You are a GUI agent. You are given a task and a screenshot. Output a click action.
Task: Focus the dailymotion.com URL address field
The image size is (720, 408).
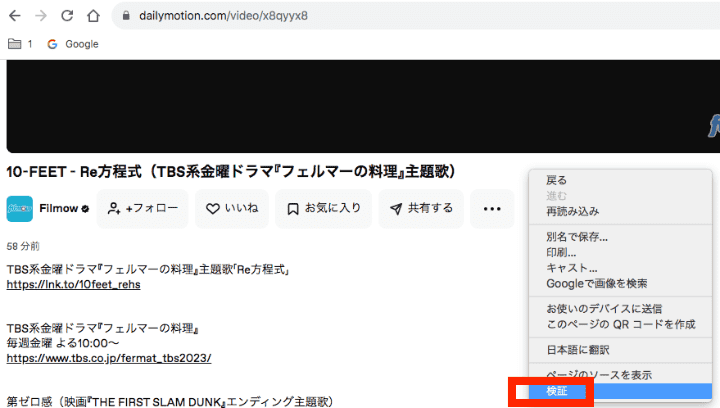[416, 16]
